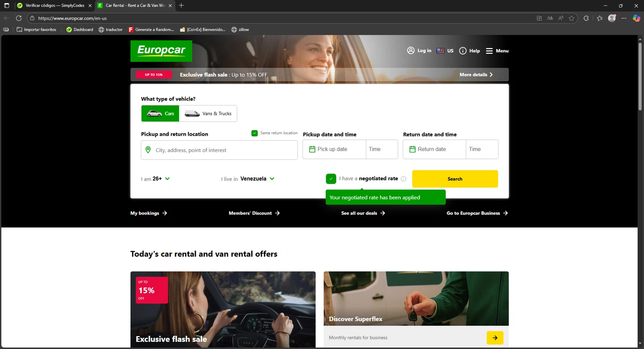Open the Return date picker
This screenshot has width=644, height=349.
pyautogui.click(x=434, y=149)
